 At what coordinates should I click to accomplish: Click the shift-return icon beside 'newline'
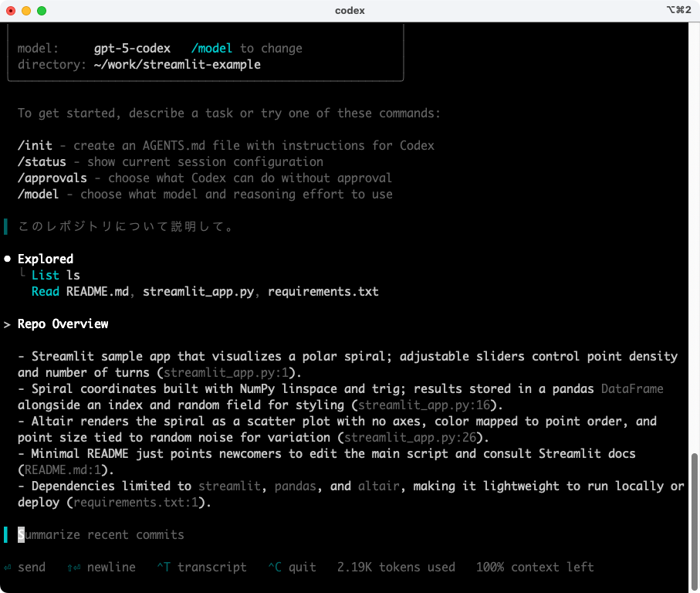tap(73, 568)
